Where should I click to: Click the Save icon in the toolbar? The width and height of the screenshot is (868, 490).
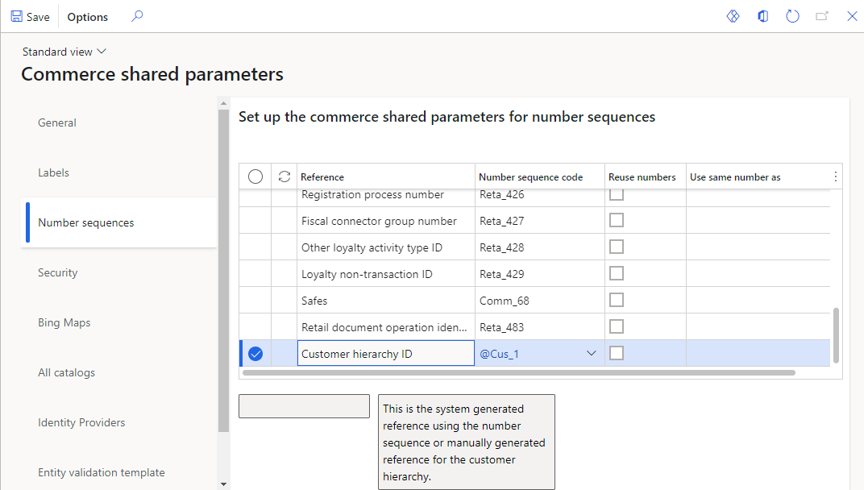[30, 16]
